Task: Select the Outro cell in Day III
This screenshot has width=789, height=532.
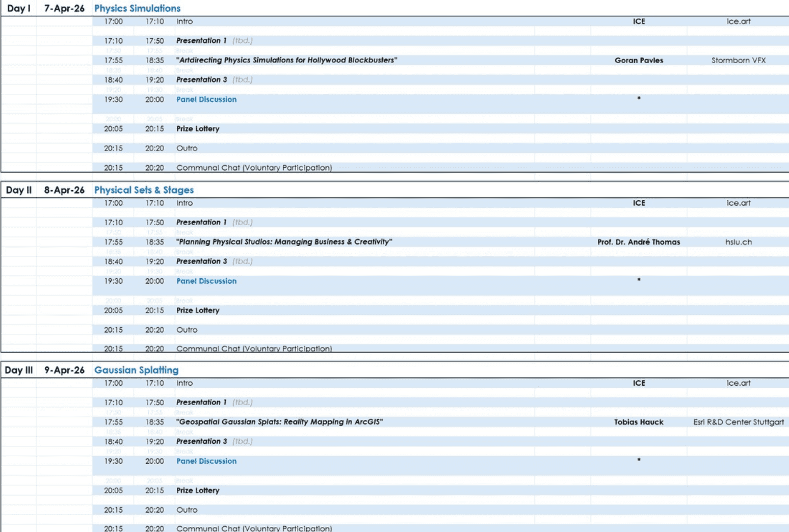Action: (188, 510)
